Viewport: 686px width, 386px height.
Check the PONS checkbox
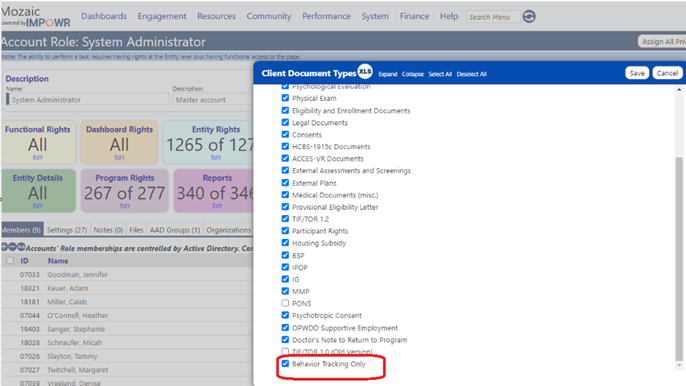[x=285, y=303]
